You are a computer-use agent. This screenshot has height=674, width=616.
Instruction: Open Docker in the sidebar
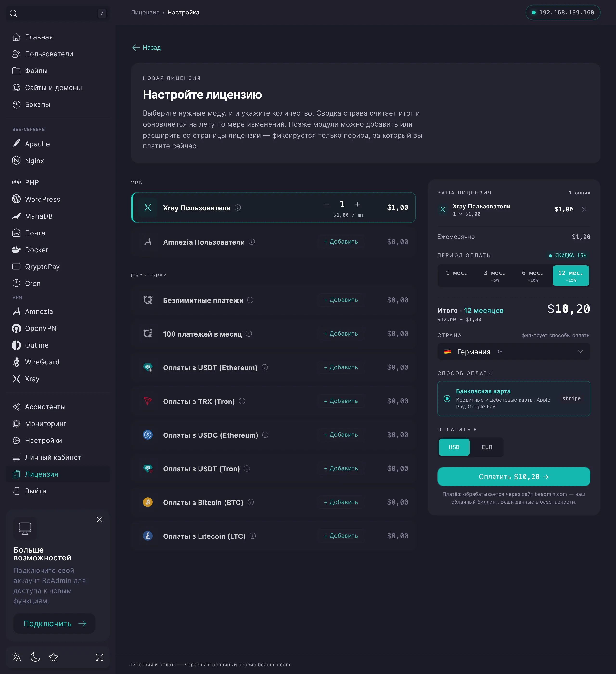(58, 250)
